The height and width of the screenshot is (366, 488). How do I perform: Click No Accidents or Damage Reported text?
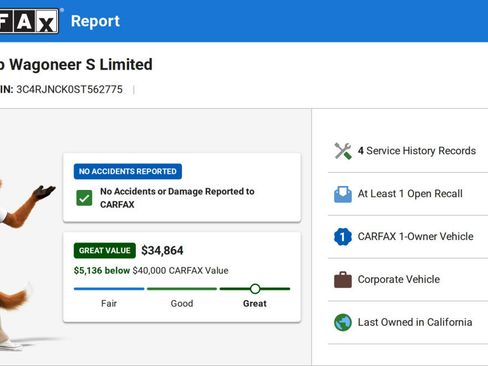(x=177, y=198)
